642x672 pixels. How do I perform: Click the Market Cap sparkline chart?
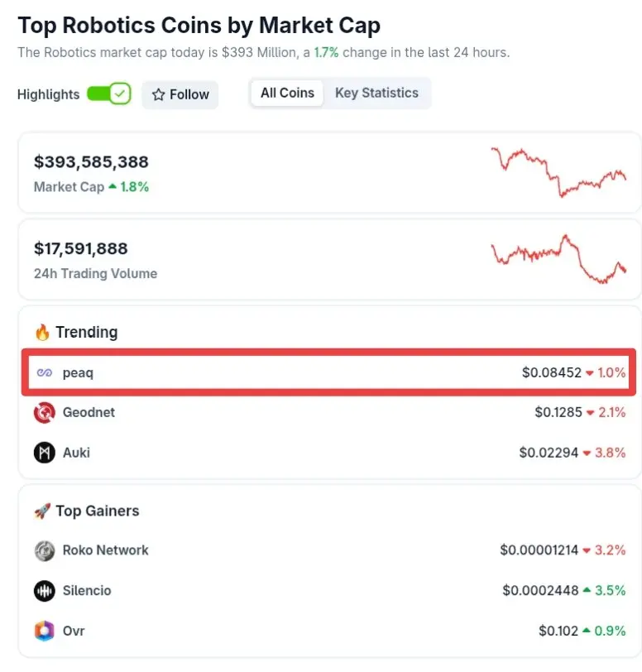point(558,171)
